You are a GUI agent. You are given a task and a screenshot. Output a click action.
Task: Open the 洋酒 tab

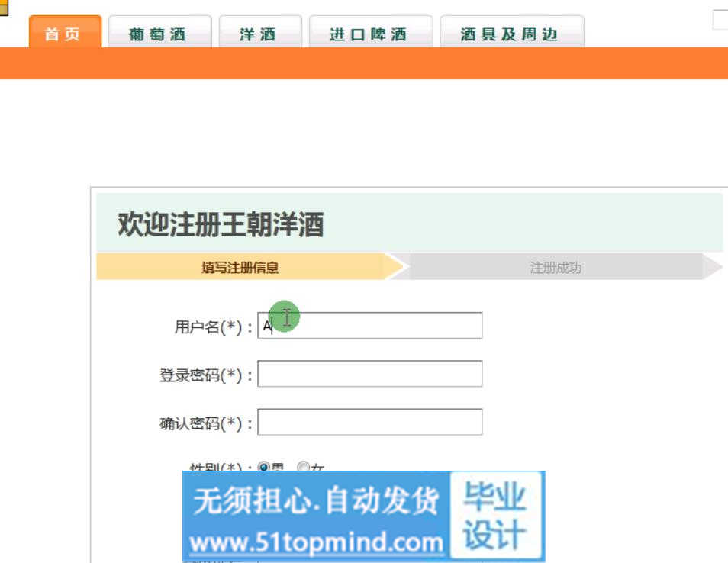(260, 31)
